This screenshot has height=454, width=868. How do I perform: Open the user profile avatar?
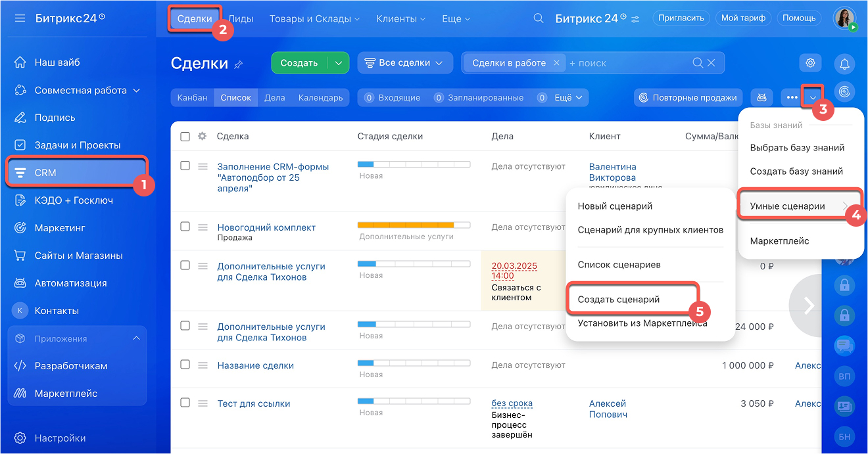[844, 18]
